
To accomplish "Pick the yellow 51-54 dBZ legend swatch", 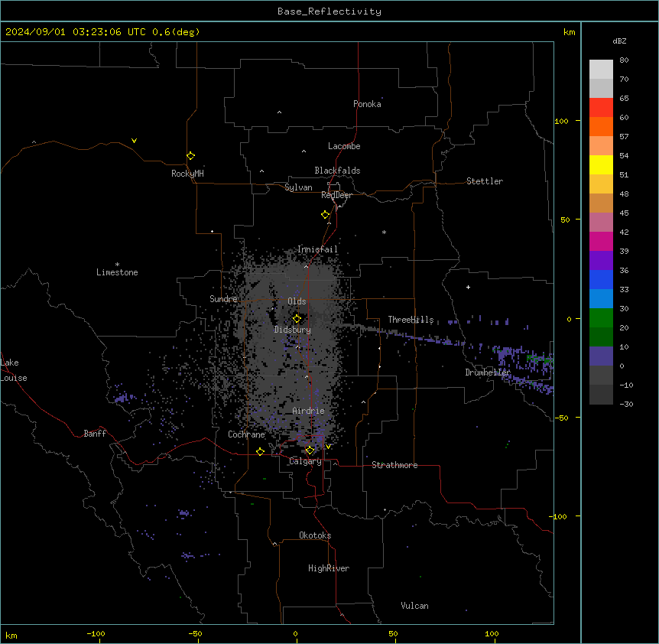I will (x=601, y=164).
